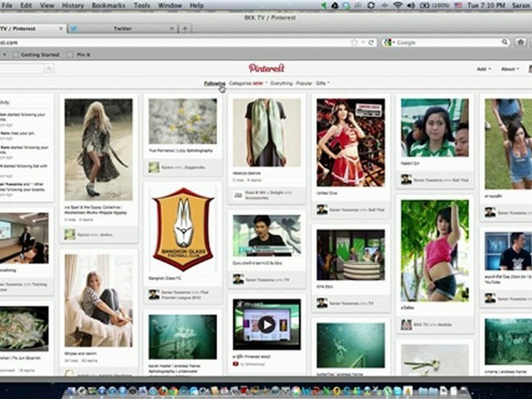
Task: Click the Pinterest search field
Action: (x=22, y=69)
